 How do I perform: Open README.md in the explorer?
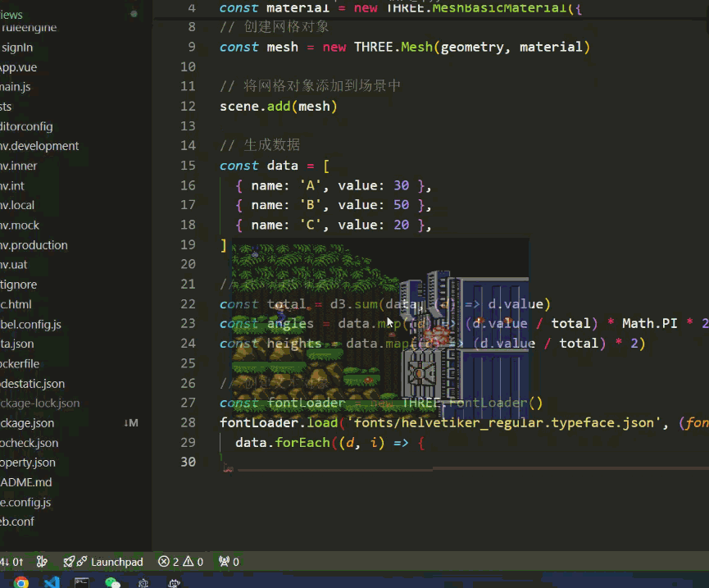[26, 482]
